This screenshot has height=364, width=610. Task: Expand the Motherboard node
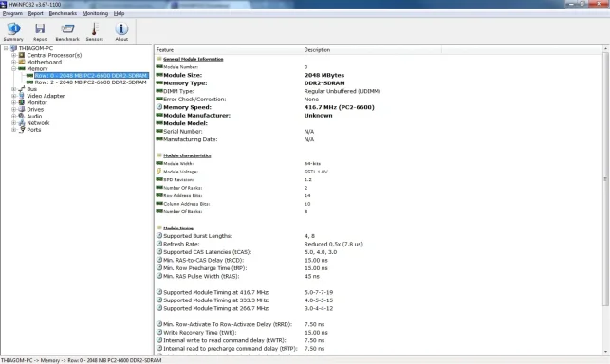(14, 62)
